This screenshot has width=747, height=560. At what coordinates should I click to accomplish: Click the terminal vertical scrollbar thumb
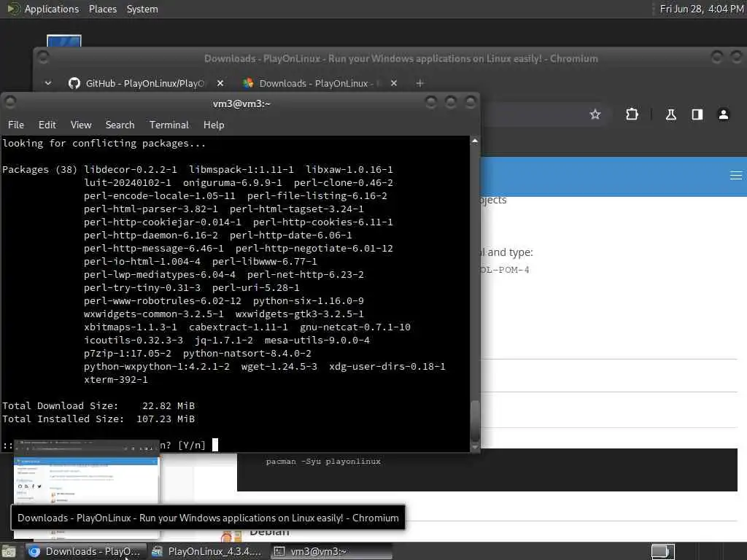474,421
